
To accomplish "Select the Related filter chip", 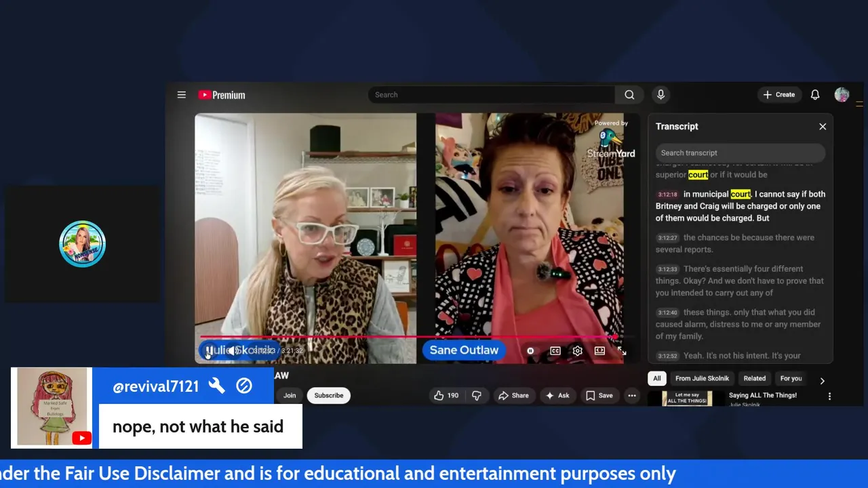I will pos(754,379).
